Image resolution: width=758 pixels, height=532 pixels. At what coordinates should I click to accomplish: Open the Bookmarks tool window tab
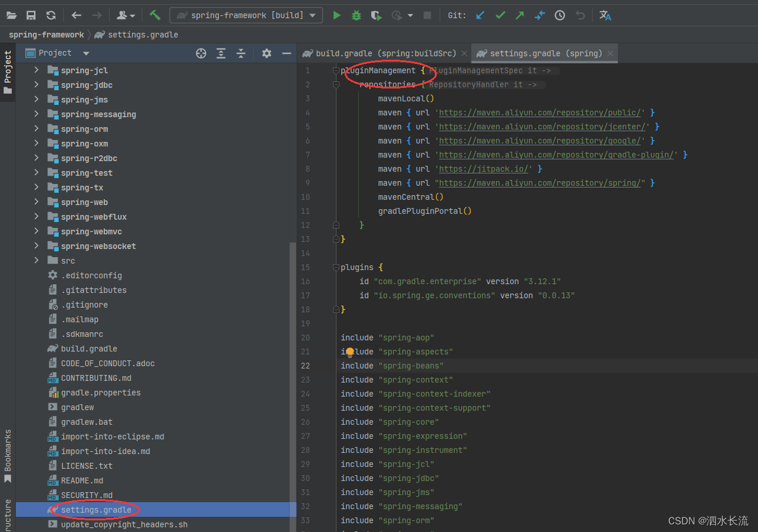click(x=8, y=456)
